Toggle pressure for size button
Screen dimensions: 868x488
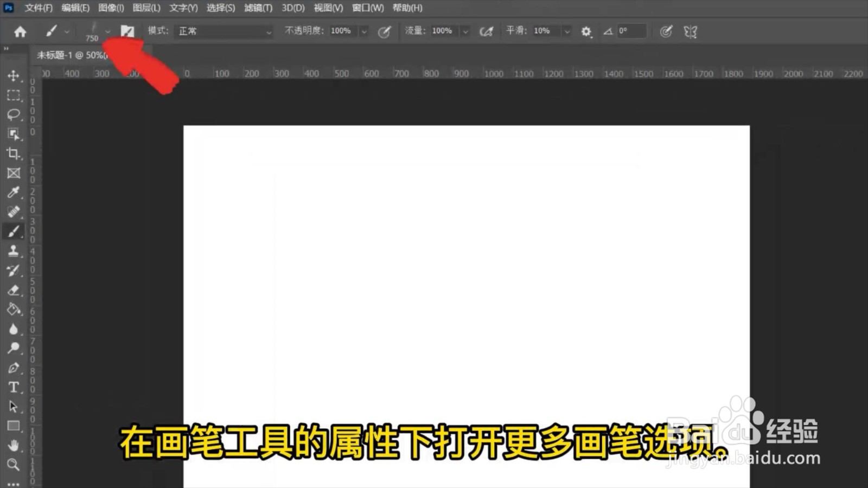(666, 31)
